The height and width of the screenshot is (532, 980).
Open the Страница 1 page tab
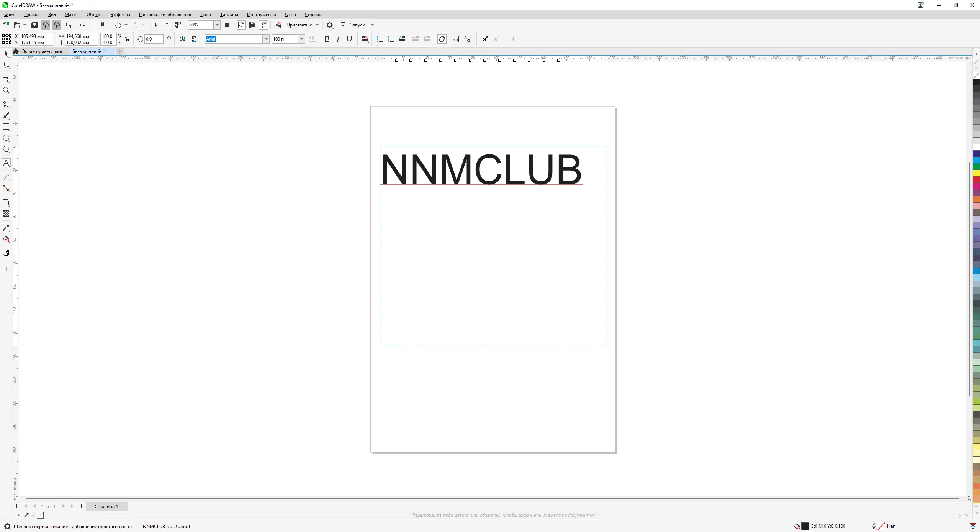coord(106,506)
